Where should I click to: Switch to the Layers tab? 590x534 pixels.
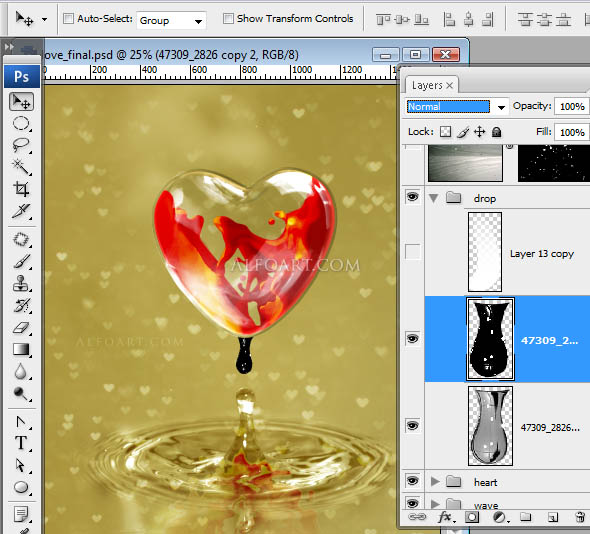[427, 85]
